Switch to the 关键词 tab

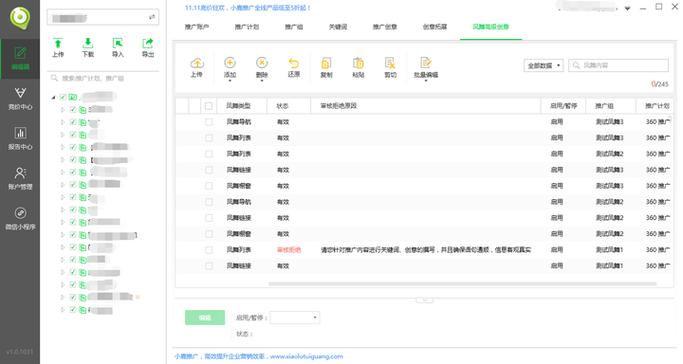[x=338, y=27]
